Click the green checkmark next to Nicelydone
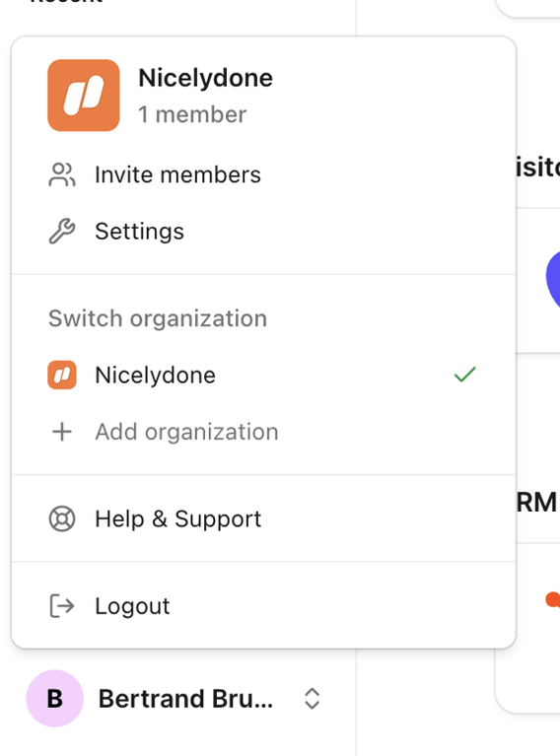The height and width of the screenshot is (756, 560). pos(465,375)
